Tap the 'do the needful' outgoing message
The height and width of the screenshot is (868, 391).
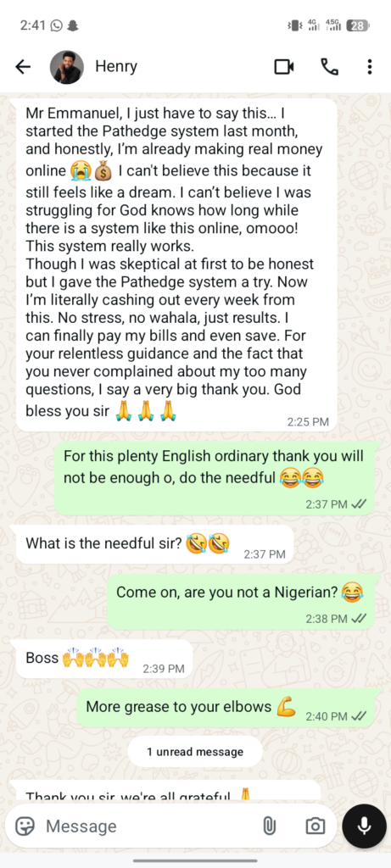[x=215, y=478]
